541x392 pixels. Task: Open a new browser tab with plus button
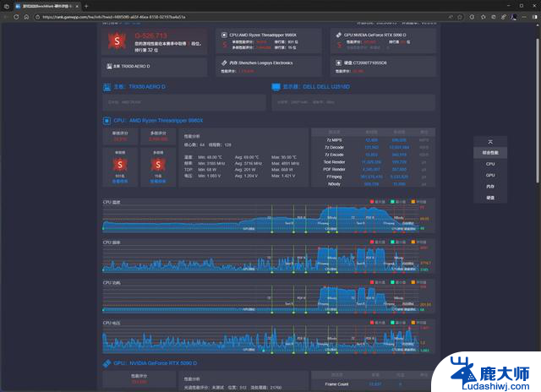pyautogui.click(x=86, y=6)
